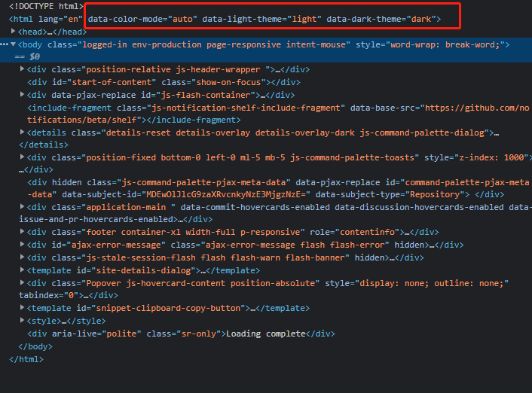Expand the js-command-palette-toasts div
Image resolution: width=532 pixels, height=393 pixels.
coord(22,158)
